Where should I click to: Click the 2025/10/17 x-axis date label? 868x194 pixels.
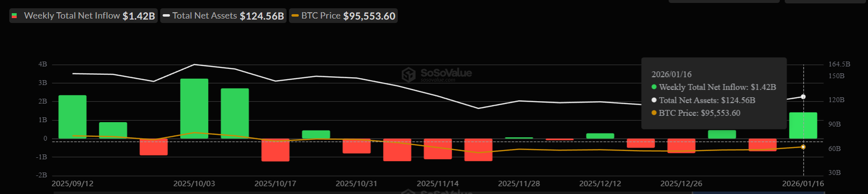coord(275,184)
